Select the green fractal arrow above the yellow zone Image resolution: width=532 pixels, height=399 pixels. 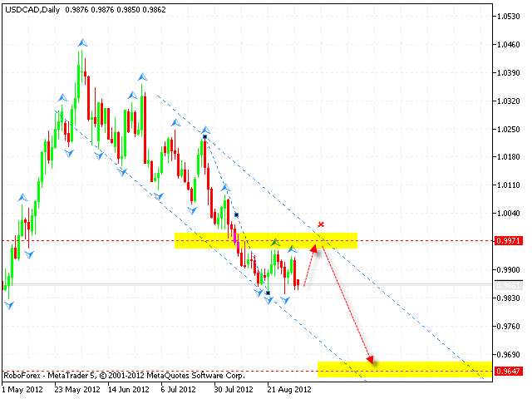click(x=275, y=242)
